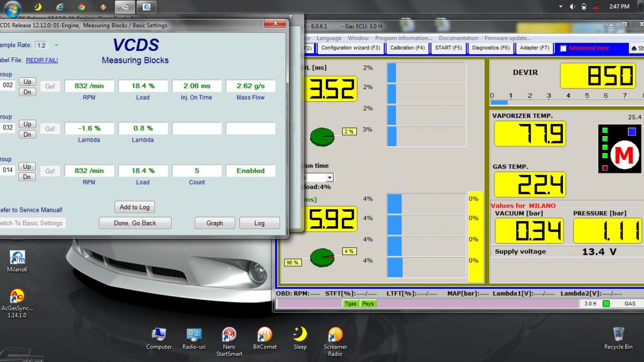The height and width of the screenshot is (362, 644).
Task: Click the Enabled status field in group 014
Action: 251,171
